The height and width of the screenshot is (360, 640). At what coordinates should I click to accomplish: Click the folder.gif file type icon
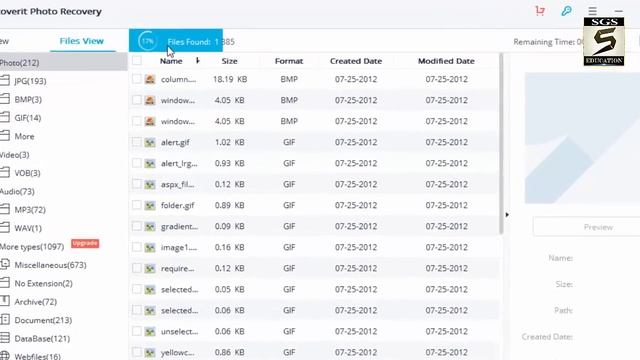[150, 205]
